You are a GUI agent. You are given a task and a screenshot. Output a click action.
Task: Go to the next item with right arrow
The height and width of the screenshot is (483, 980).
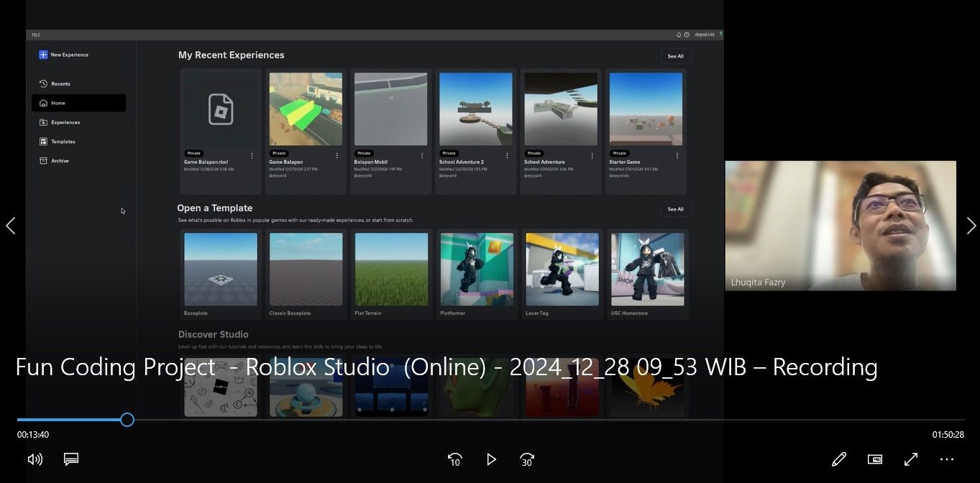click(971, 226)
